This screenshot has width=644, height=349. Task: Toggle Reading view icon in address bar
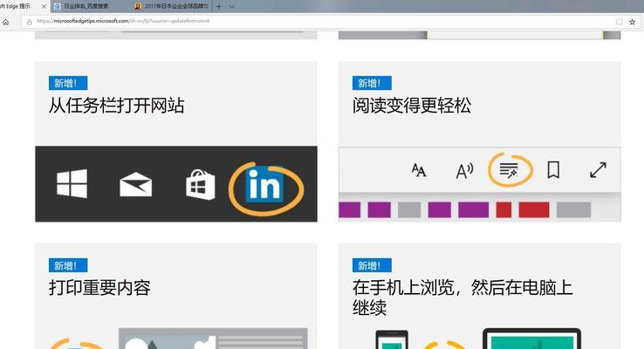[619, 22]
